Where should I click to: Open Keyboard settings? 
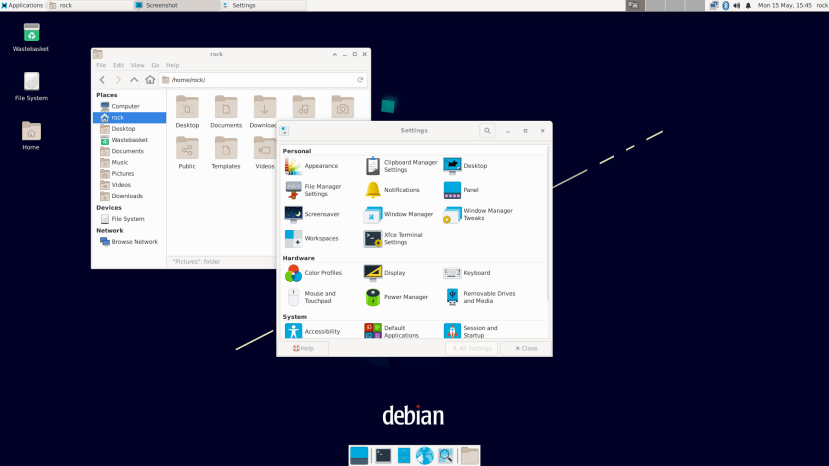point(467,273)
